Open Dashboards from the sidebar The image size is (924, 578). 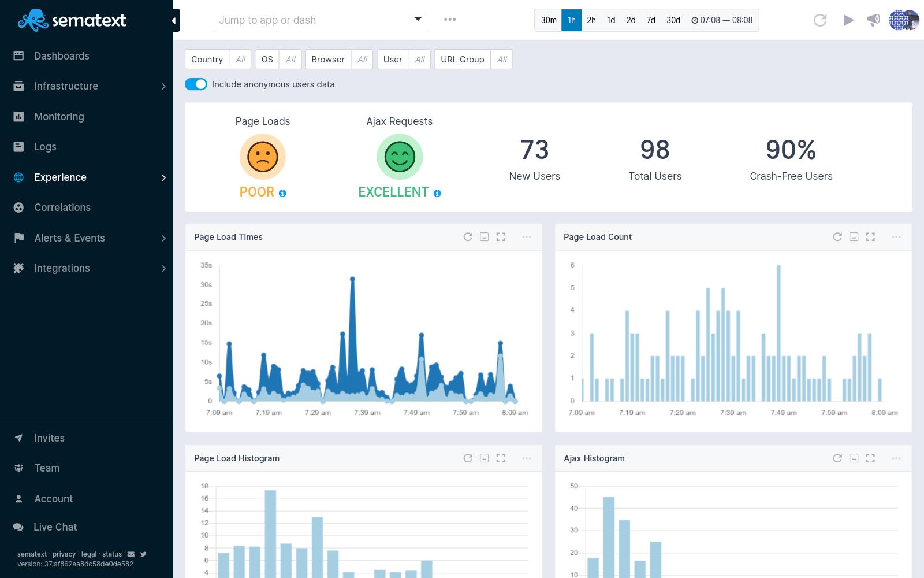(x=61, y=56)
